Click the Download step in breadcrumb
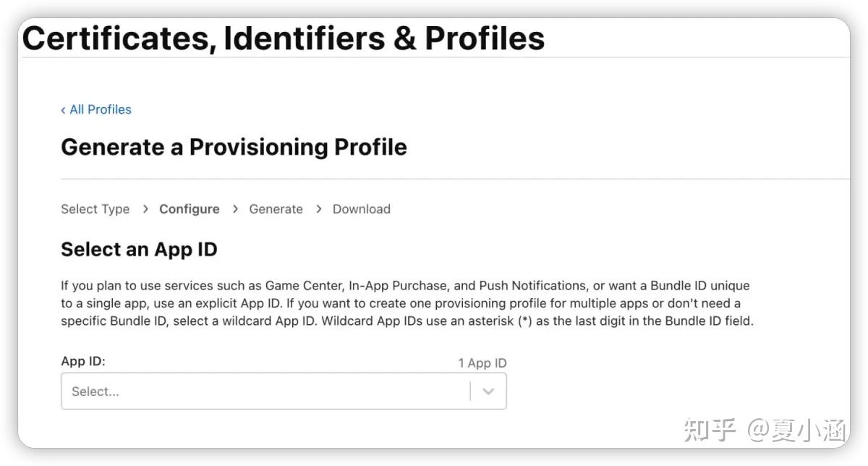This screenshot has height=466, width=868. coord(361,209)
